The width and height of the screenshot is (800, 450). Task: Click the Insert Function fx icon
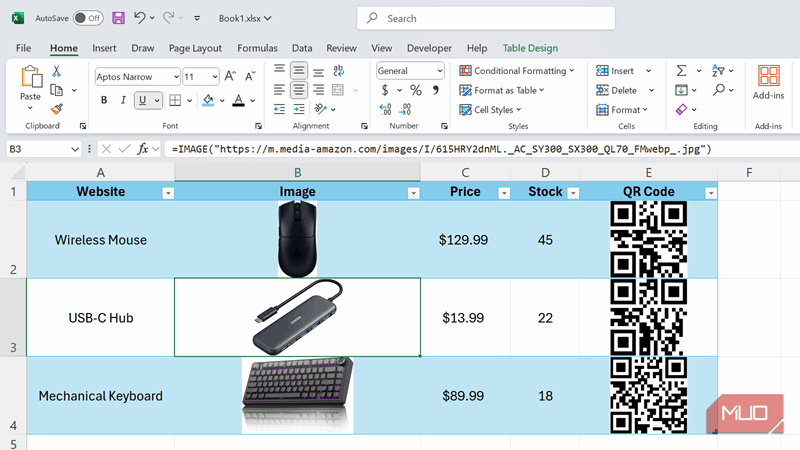point(143,148)
